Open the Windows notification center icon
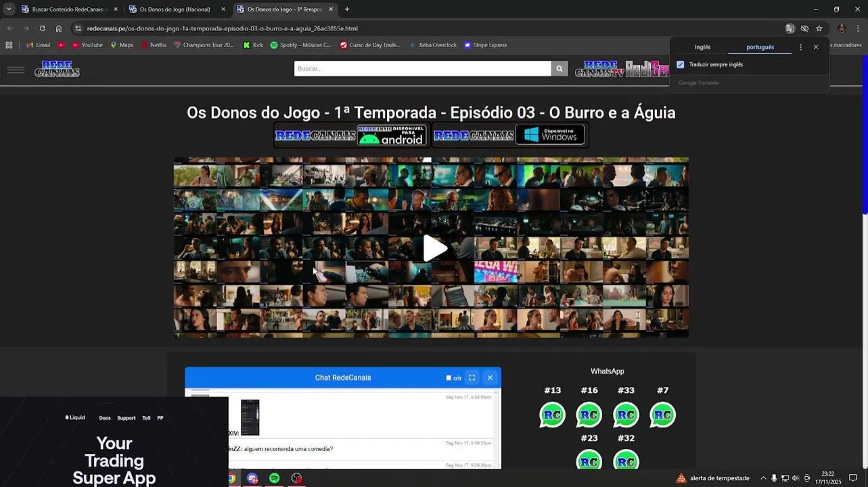This screenshot has height=487, width=868. (853, 478)
